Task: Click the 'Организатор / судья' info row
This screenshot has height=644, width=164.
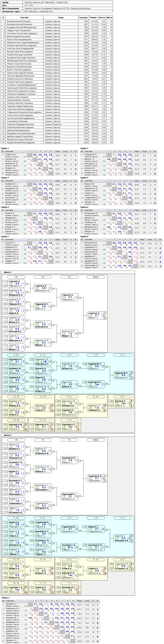Action: coord(57,12)
